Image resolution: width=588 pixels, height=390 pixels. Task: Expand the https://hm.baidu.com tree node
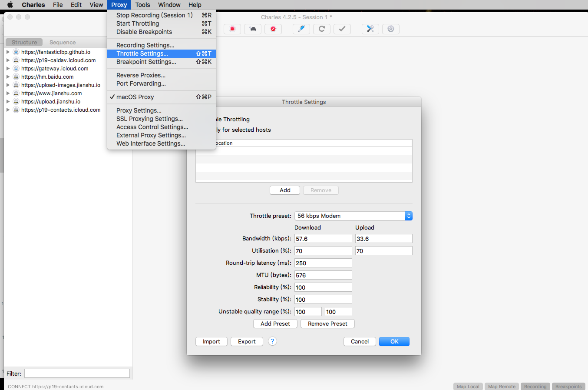click(x=8, y=77)
